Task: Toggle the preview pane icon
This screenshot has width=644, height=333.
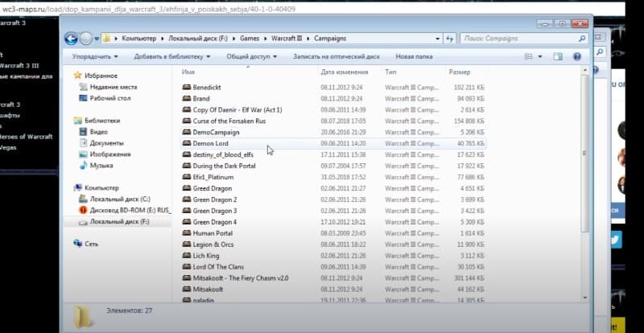Action: (x=559, y=56)
